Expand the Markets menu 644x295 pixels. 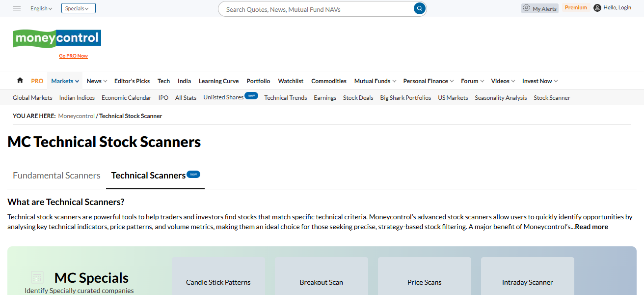click(x=65, y=81)
